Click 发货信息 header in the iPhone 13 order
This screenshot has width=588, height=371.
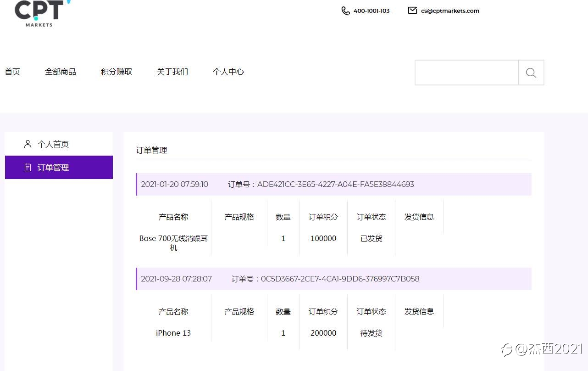click(419, 311)
